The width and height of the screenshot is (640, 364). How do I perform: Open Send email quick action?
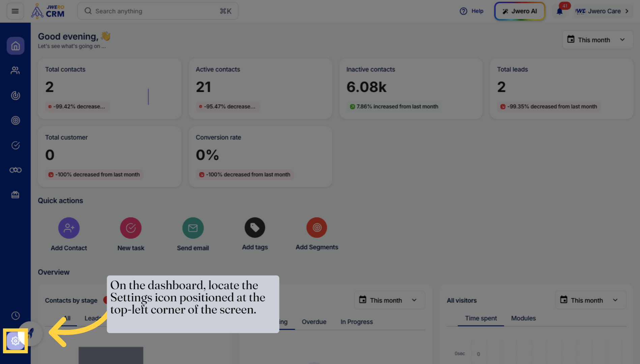click(193, 228)
